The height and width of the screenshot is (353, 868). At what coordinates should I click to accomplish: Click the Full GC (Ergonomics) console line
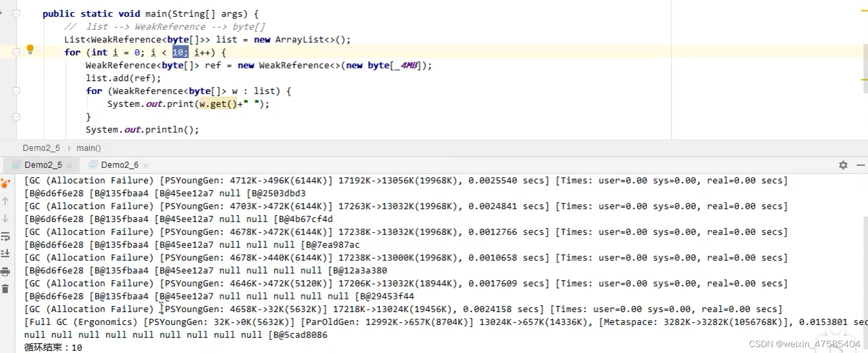pos(446,322)
